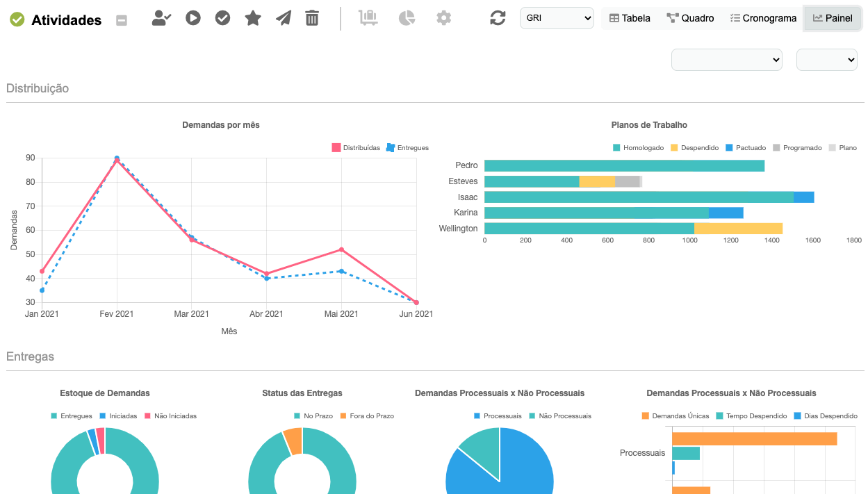Toggle Distribuídas series in line chart legend

(356, 148)
